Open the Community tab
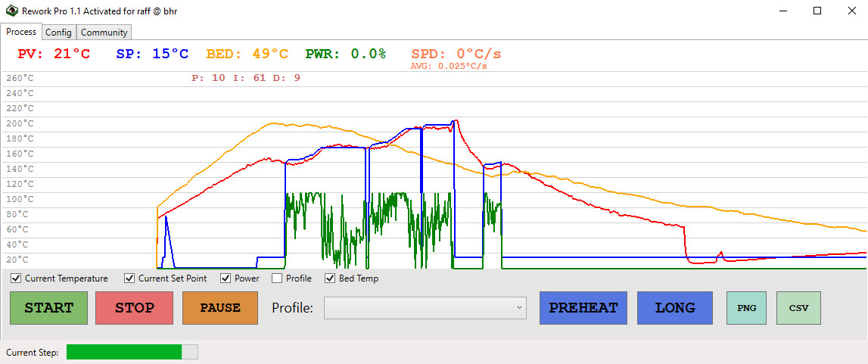 104,33
